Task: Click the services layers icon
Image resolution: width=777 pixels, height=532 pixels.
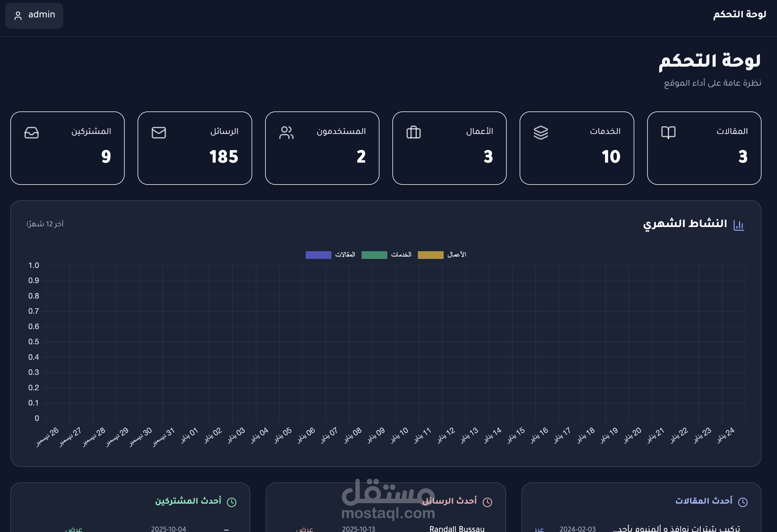Action: [x=541, y=132]
